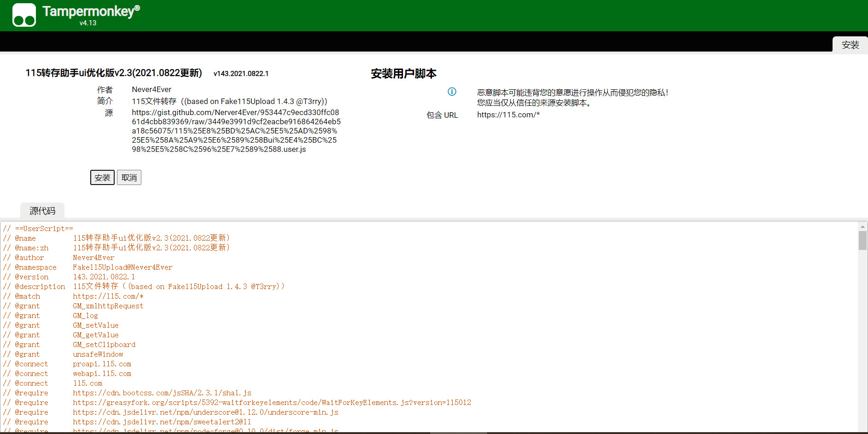Screen dimensions: 868x434
Task: Click the author name Never4Ever in the script details
Action: click(151, 89)
